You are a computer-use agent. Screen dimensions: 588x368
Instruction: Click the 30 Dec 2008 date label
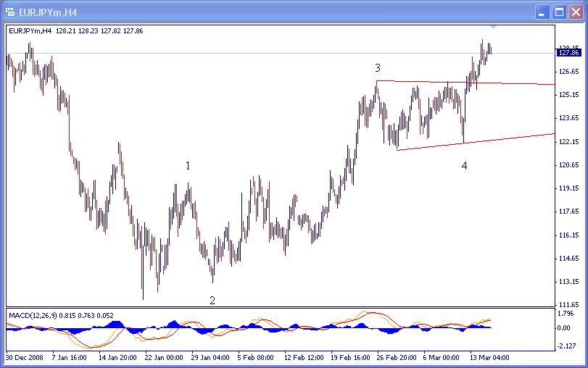(25, 358)
